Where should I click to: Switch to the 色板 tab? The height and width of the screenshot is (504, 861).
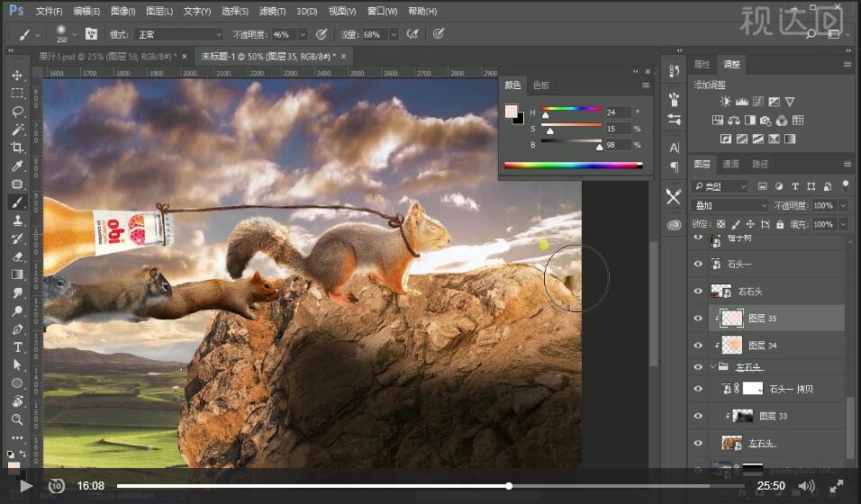(540, 85)
